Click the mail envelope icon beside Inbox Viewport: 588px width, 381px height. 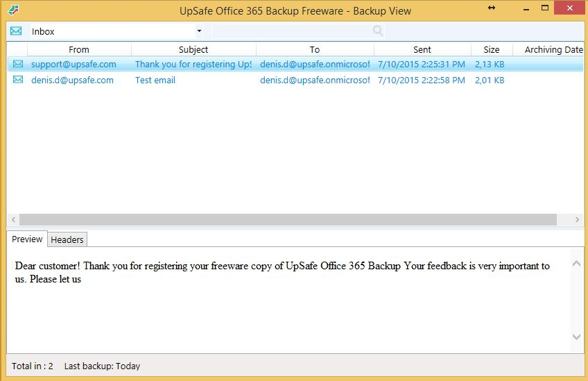(16, 31)
